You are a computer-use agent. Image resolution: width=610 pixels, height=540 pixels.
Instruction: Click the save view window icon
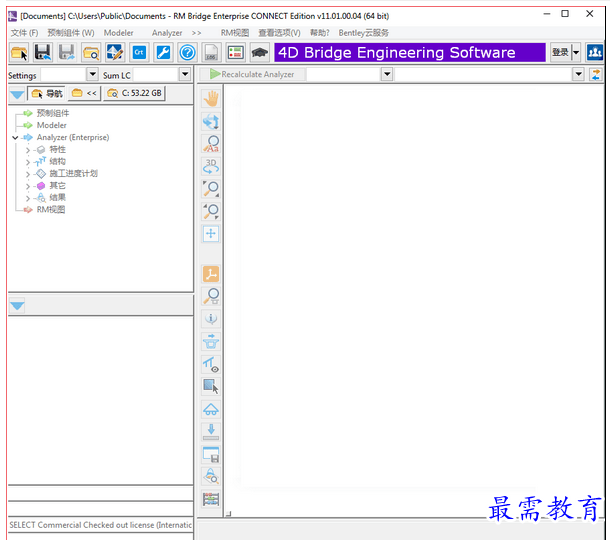[x=211, y=454]
